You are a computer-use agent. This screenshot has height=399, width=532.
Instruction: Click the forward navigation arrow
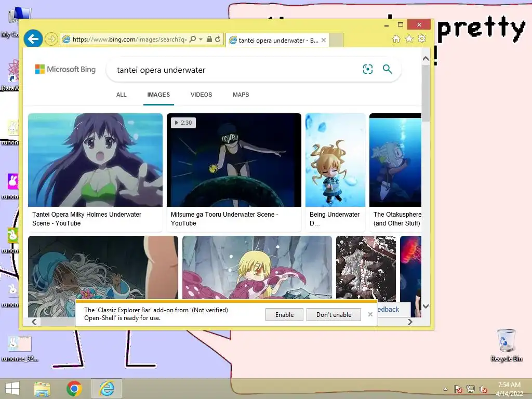[51, 39]
